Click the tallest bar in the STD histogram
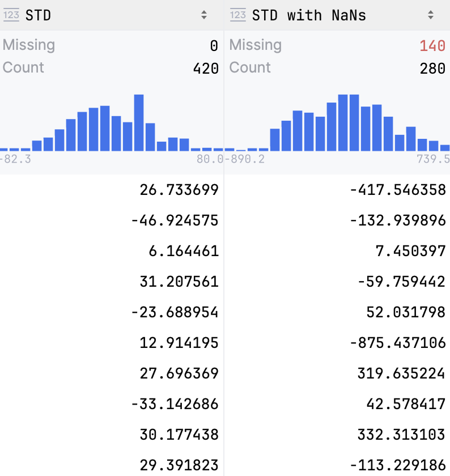Viewport: 450px width, 476px height. [139, 122]
